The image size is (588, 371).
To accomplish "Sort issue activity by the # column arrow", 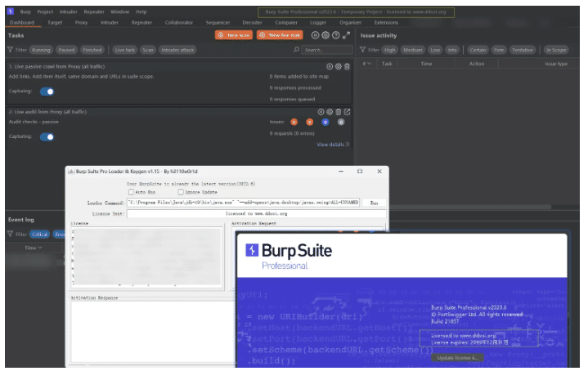I will (369, 64).
